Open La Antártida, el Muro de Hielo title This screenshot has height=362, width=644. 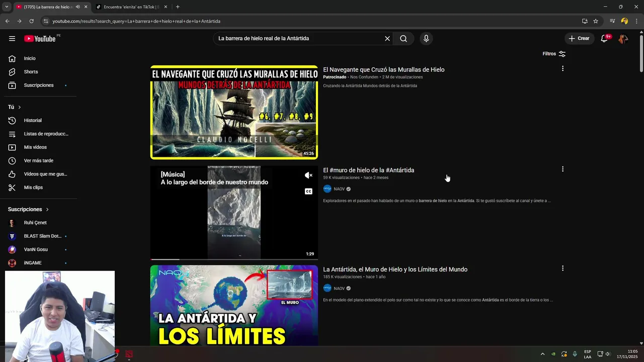(x=395, y=269)
